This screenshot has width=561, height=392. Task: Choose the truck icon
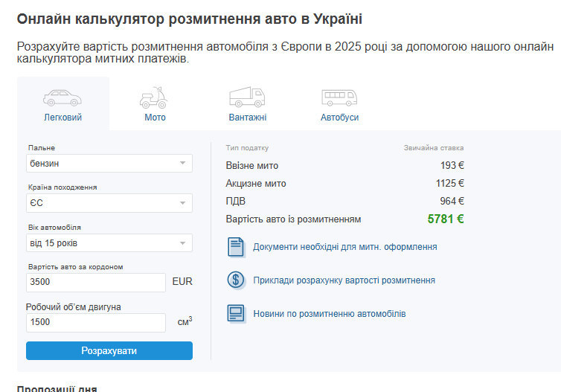[x=247, y=97]
